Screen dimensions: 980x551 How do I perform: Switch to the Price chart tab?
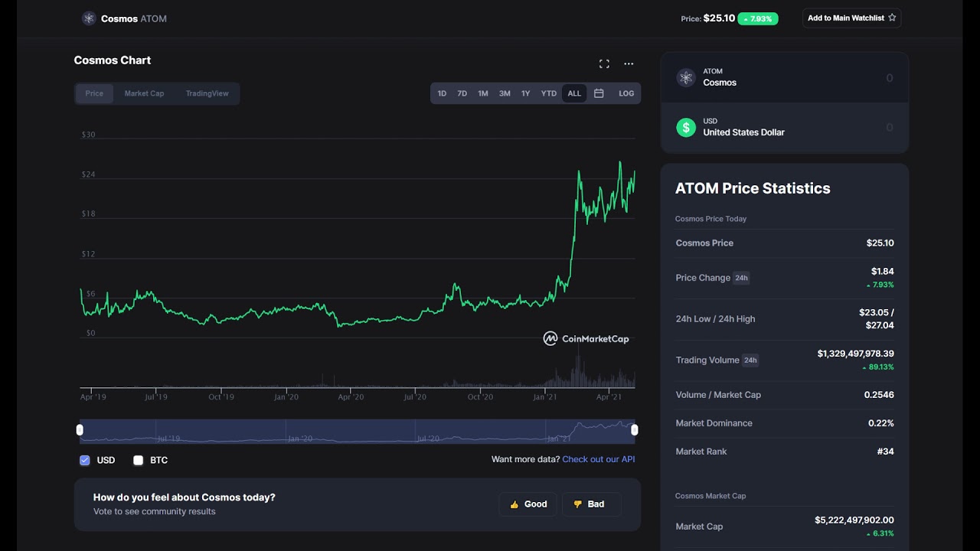(x=94, y=93)
